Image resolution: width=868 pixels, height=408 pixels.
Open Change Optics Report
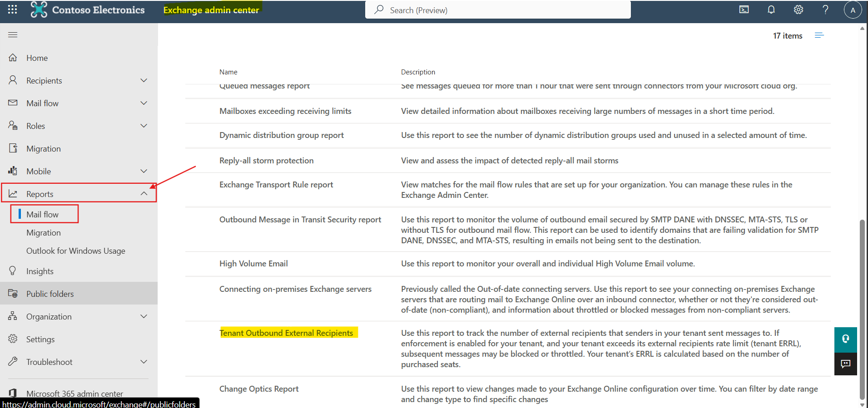coord(259,388)
